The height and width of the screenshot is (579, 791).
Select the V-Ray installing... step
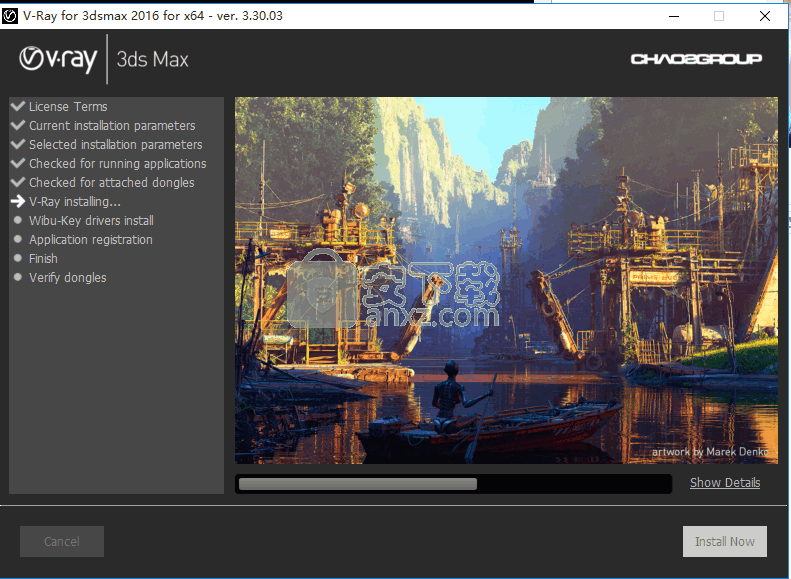75,202
